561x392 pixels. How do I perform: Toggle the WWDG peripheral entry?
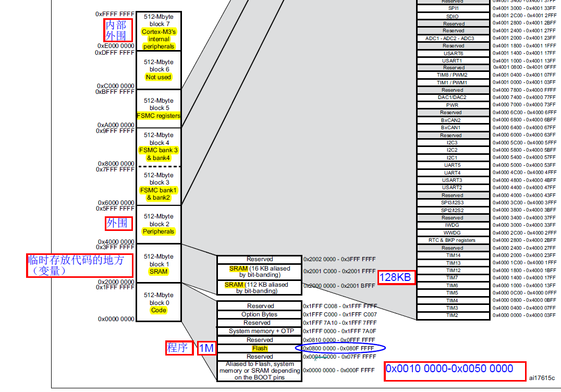[453, 232]
